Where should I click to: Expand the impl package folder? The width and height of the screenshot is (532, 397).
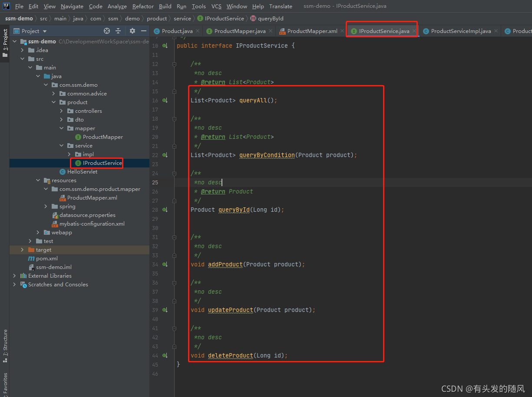tap(69, 154)
